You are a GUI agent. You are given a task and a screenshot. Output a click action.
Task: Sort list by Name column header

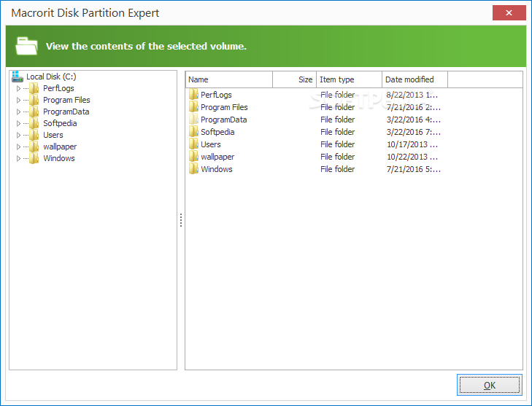229,79
